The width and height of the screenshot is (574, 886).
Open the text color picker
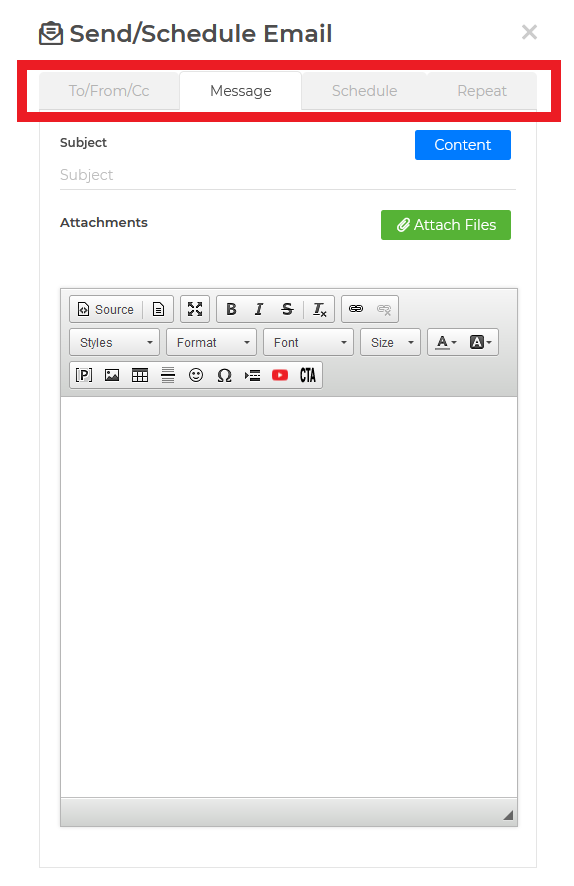[446, 342]
